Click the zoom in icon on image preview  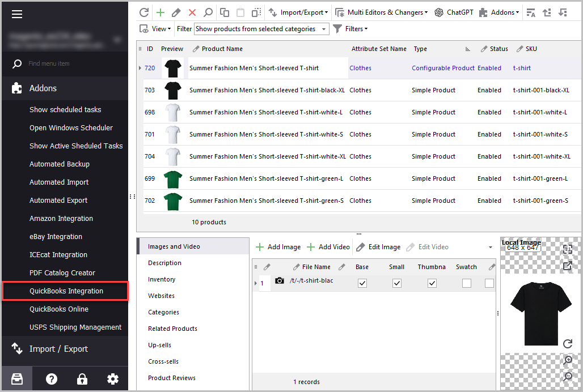[x=568, y=360]
